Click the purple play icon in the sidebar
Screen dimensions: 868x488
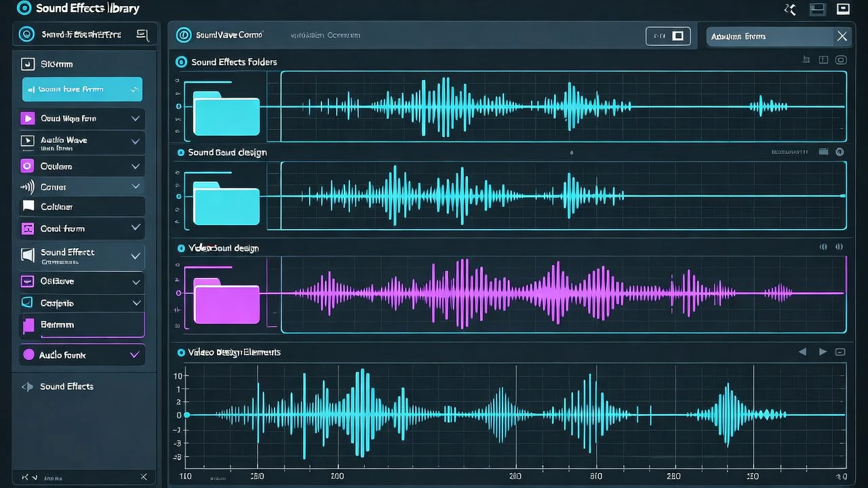click(x=28, y=119)
